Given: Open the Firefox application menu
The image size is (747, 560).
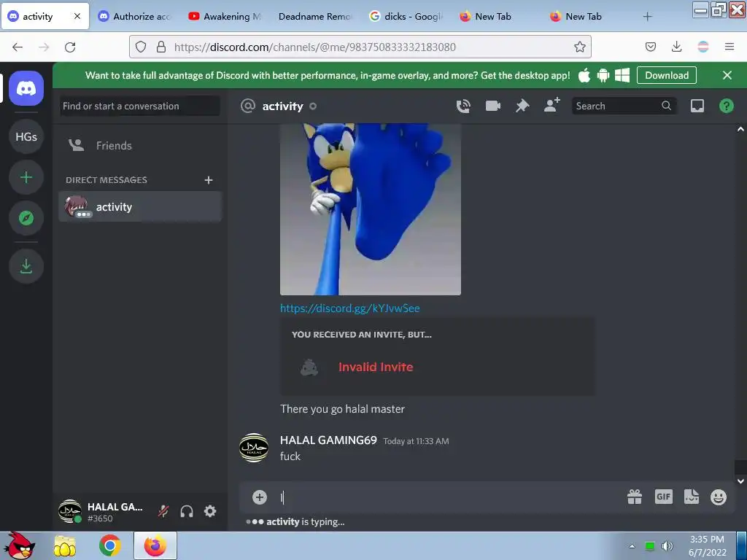Looking at the screenshot, I should (x=729, y=47).
